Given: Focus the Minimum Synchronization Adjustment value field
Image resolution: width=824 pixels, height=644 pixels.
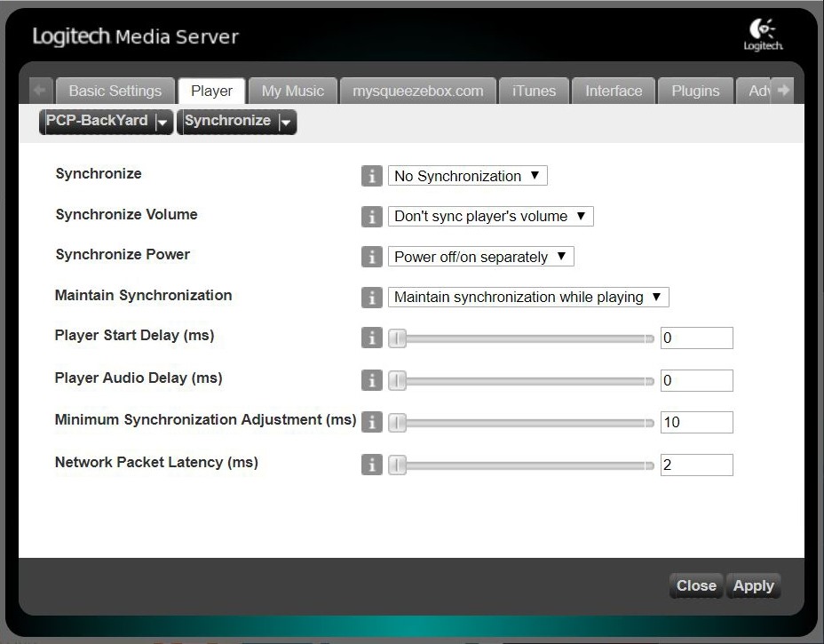Looking at the screenshot, I should 696,422.
